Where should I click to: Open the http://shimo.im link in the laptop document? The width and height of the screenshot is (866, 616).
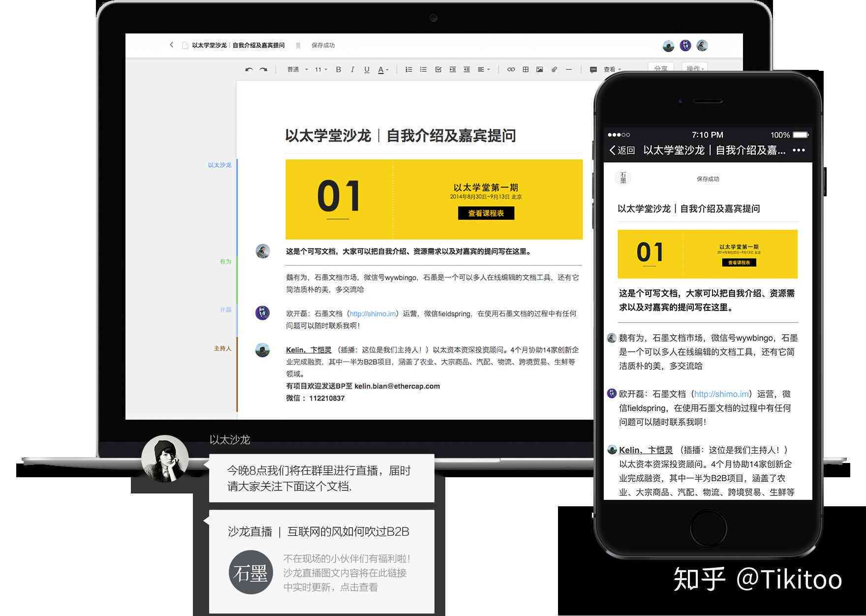372,313
